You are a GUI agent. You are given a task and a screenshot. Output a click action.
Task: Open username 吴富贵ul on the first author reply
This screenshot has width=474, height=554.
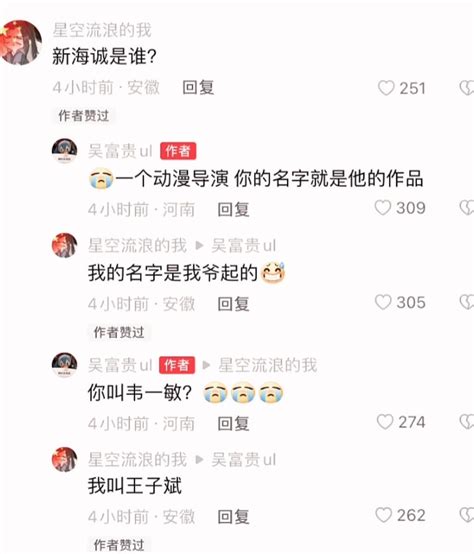[x=120, y=151]
